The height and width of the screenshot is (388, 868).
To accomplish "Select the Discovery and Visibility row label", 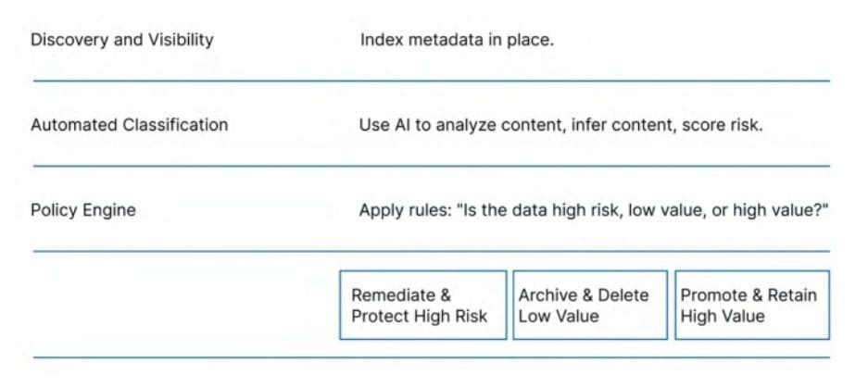I will pos(121,40).
